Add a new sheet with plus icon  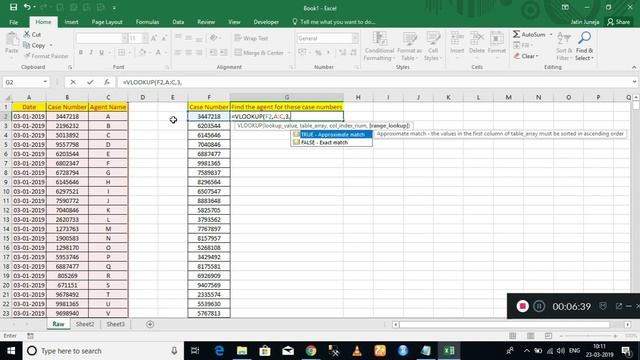(150, 324)
